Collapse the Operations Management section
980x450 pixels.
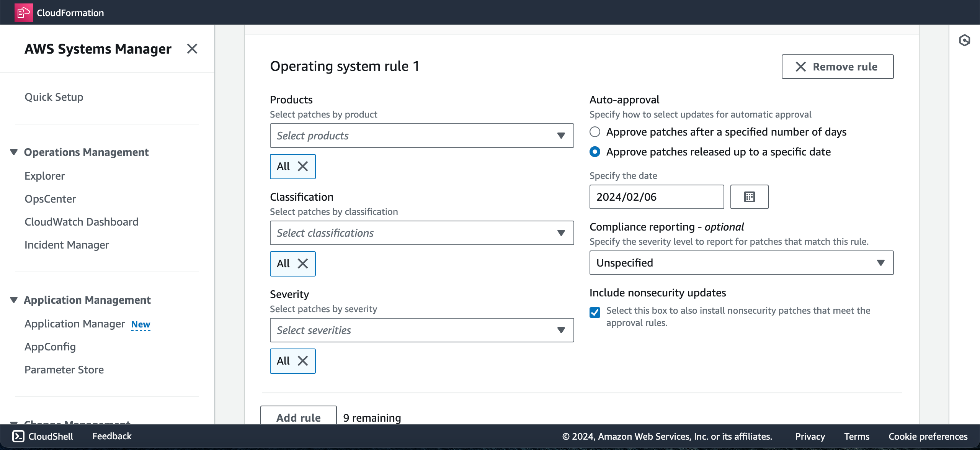14,152
